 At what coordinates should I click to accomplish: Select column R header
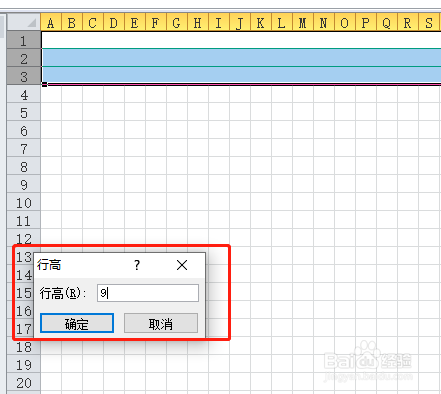(408, 23)
